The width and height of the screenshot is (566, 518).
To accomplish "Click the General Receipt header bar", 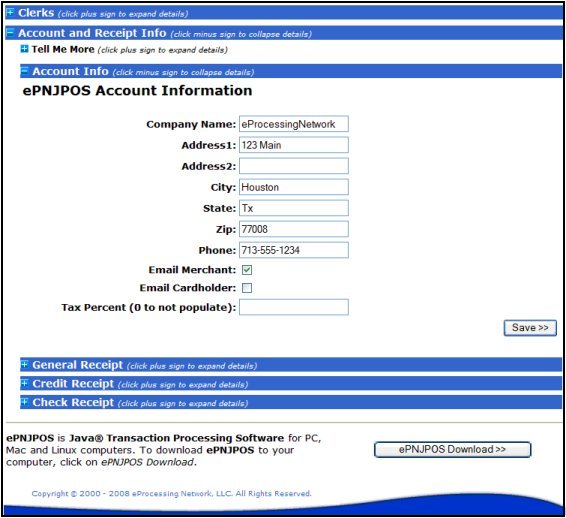I will coord(291,365).
